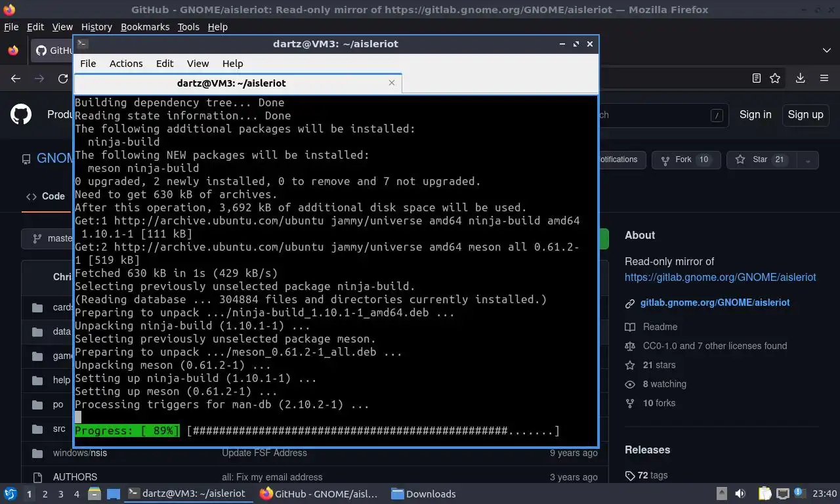
Task: Go back using Firefox's back arrow
Action: tap(16, 78)
